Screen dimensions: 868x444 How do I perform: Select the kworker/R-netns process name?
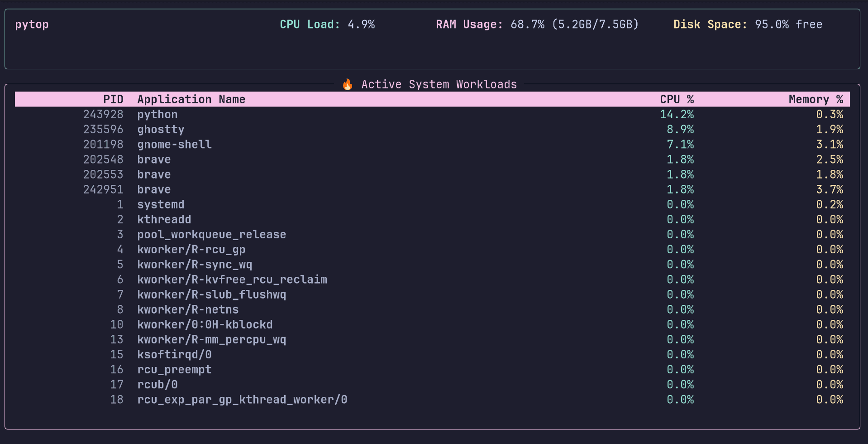188,309
